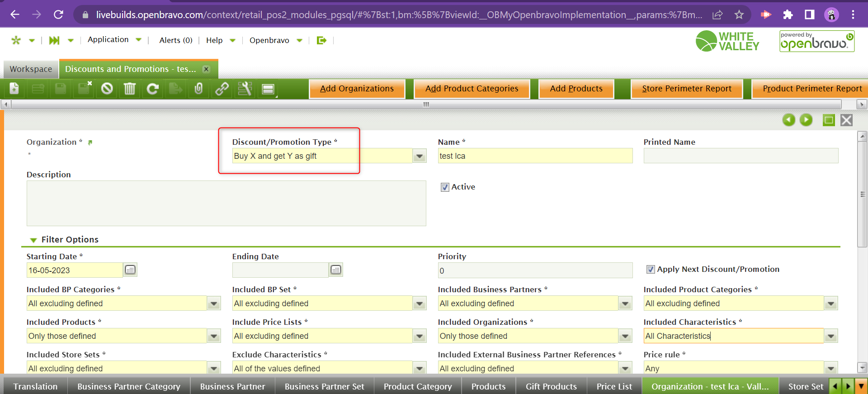Click the New Record document icon
Viewport: 868px width, 394px height.
click(14, 89)
